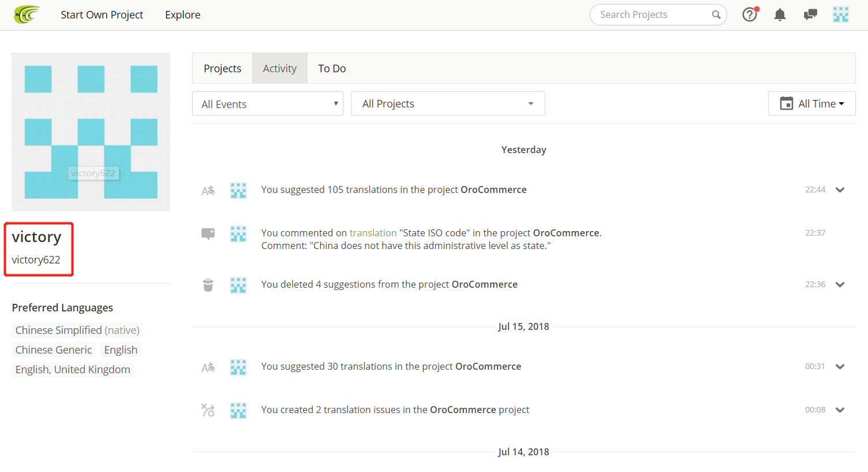The height and width of the screenshot is (472, 868).
Task: Click the victory display name heading
Action: pyautogui.click(x=36, y=237)
